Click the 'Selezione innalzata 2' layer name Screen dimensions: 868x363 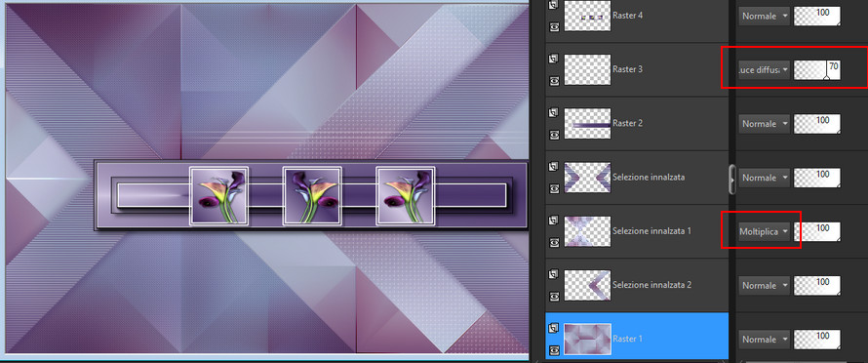652,285
